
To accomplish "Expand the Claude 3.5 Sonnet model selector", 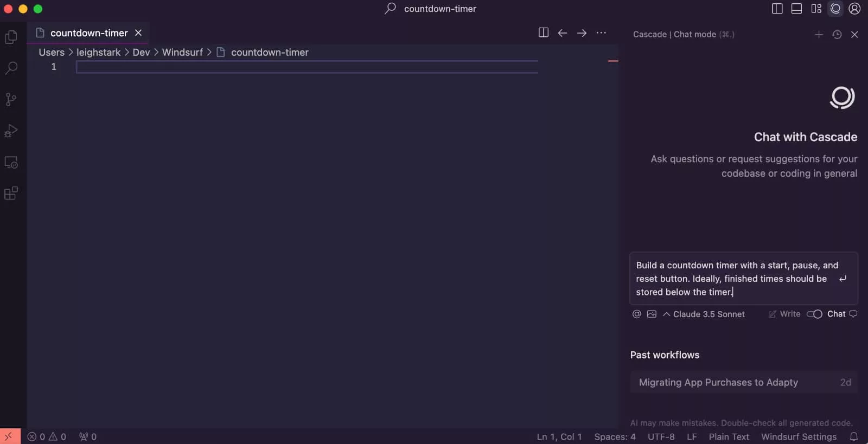I will pos(704,314).
